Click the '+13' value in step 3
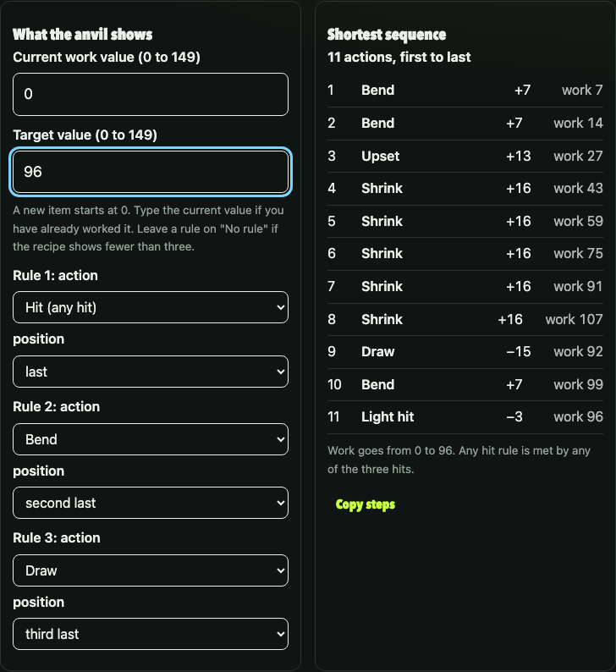Viewport: 616px width, 672px height. (519, 156)
